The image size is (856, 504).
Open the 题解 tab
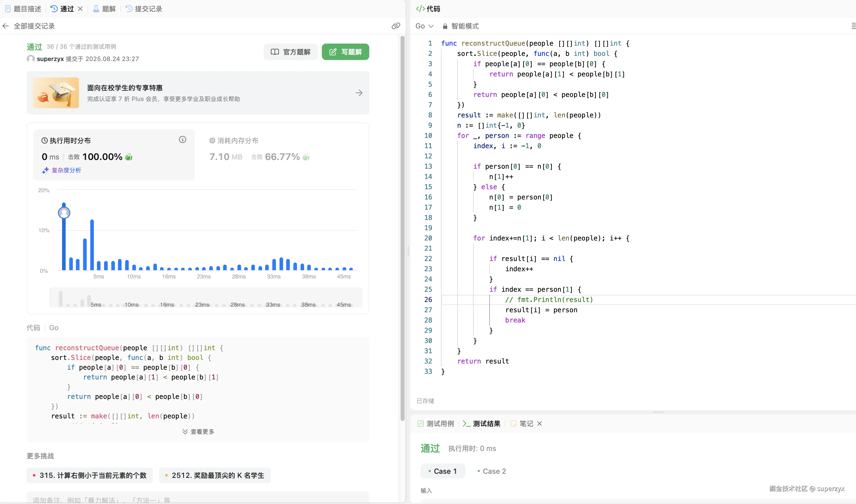pos(105,9)
